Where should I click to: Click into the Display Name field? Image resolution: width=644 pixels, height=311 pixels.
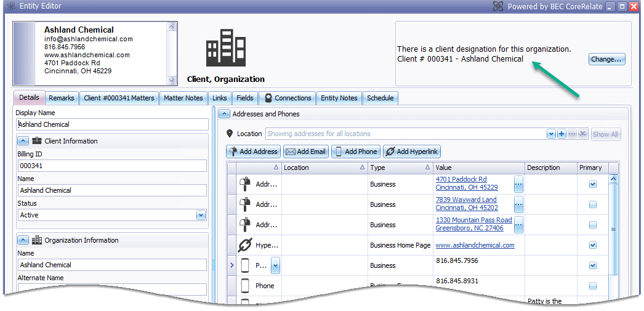(x=113, y=124)
